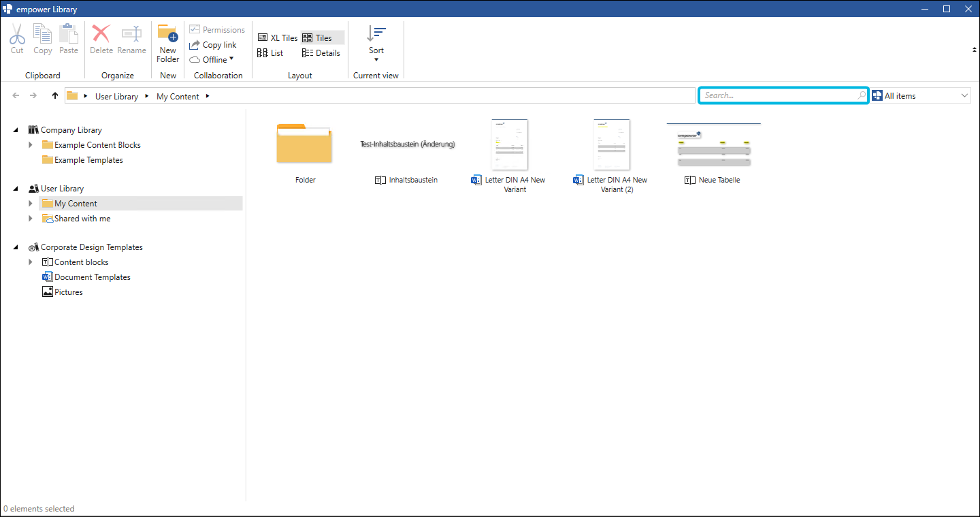Open the Example Templates folder in tree
This screenshot has width=980, height=517.
(x=88, y=160)
